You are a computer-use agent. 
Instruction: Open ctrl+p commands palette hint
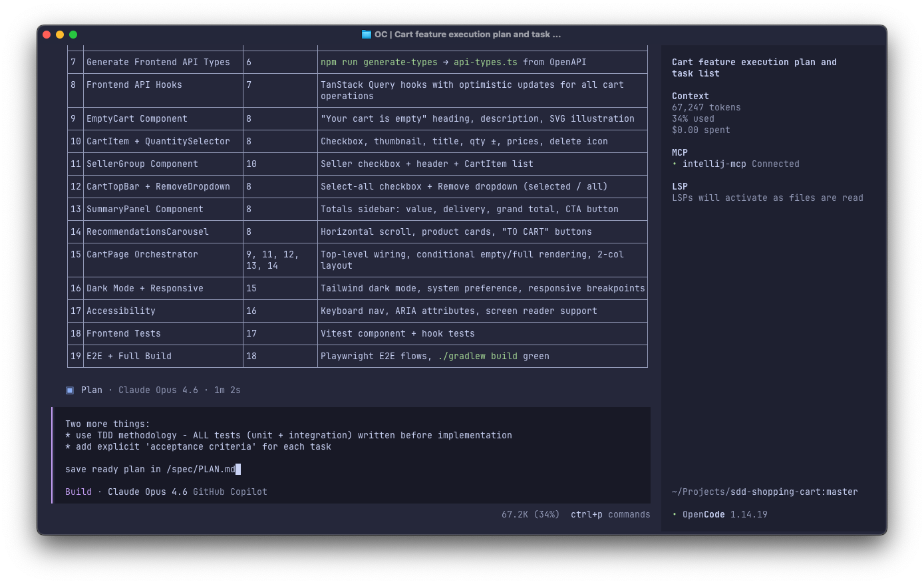point(611,515)
